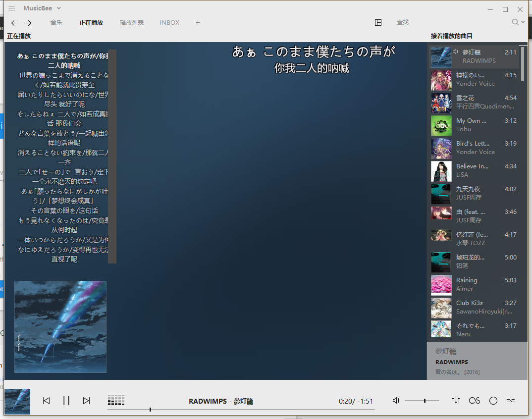Toggle repeat mode circle icon
The image size is (532, 419).
493,401
